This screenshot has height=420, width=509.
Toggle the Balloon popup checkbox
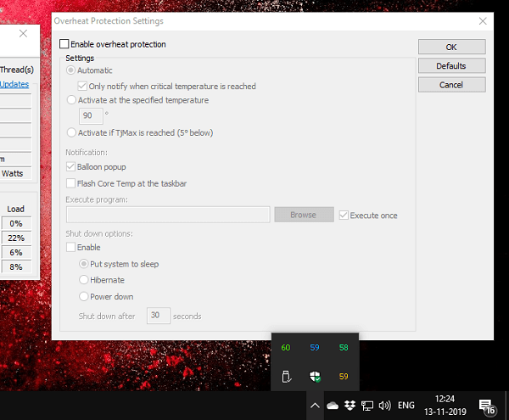click(x=70, y=167)
